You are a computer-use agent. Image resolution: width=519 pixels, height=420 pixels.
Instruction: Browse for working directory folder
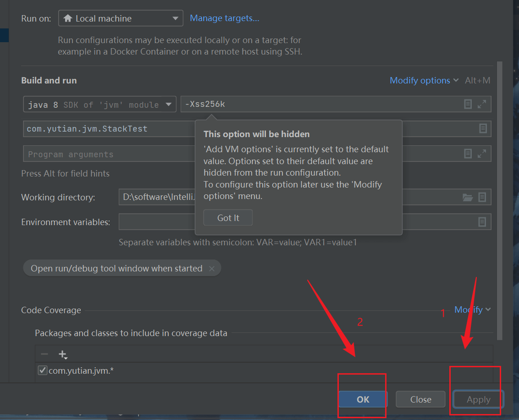(x=468, y=197)
